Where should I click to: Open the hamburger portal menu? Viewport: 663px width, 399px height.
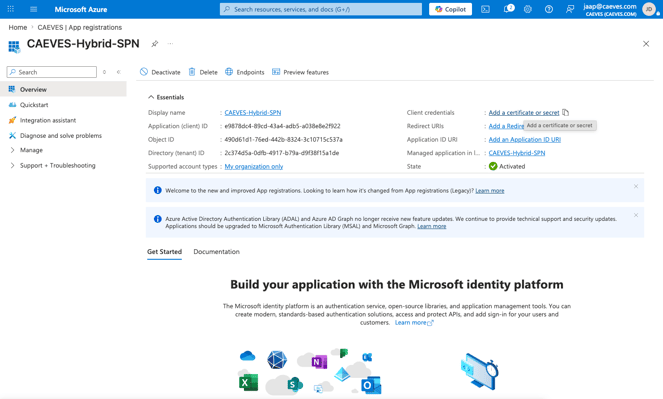pos(34,9)
